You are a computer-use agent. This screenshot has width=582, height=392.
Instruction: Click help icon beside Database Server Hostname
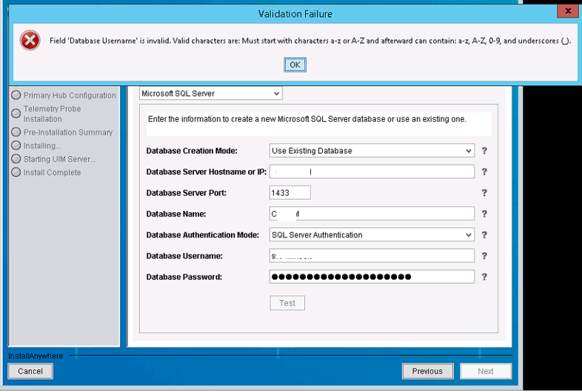tap(484, 172)
